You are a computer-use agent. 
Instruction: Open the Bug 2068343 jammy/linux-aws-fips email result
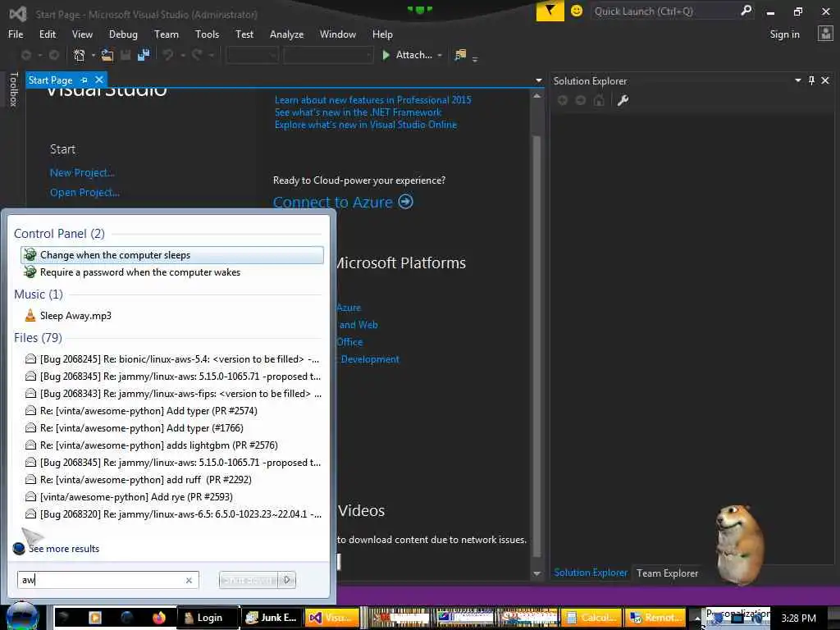(x=173, y=393)
